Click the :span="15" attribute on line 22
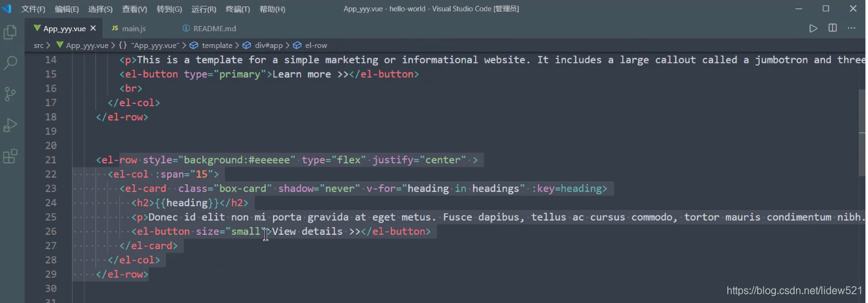868x303 pixels. point(183,174)
